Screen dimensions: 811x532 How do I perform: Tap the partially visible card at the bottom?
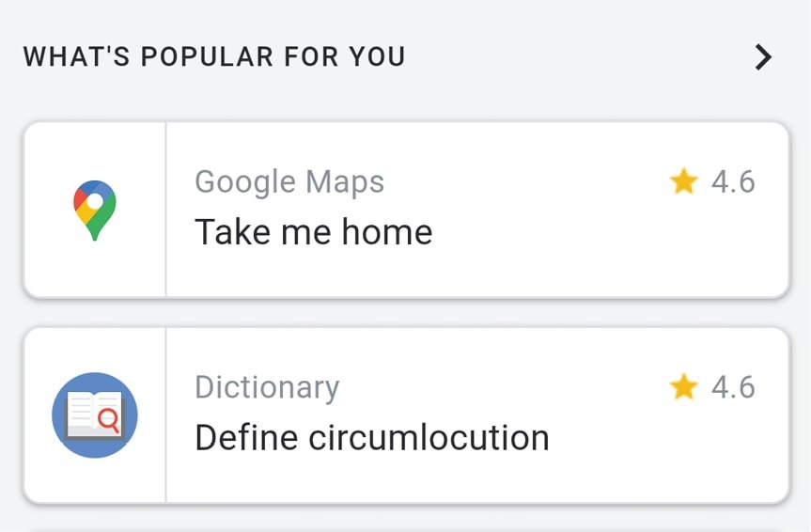[x=405, y=528]
